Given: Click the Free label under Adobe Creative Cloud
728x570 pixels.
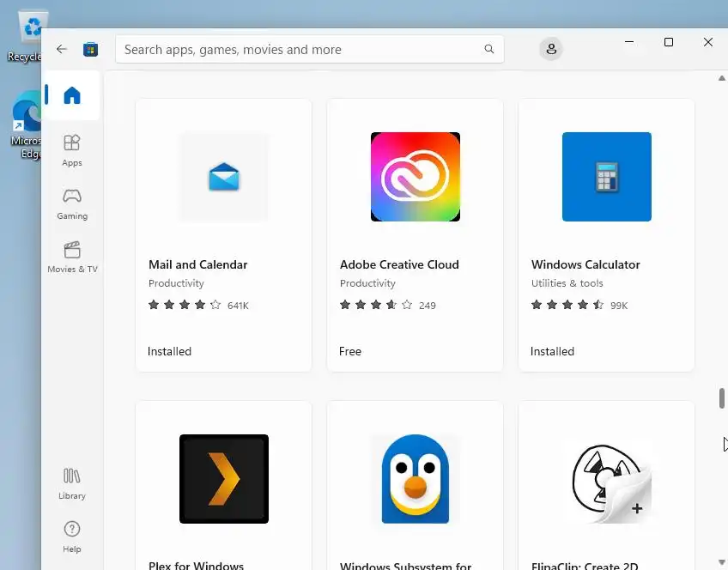Looking at the screenshot, I should click(x=350, y=351).
